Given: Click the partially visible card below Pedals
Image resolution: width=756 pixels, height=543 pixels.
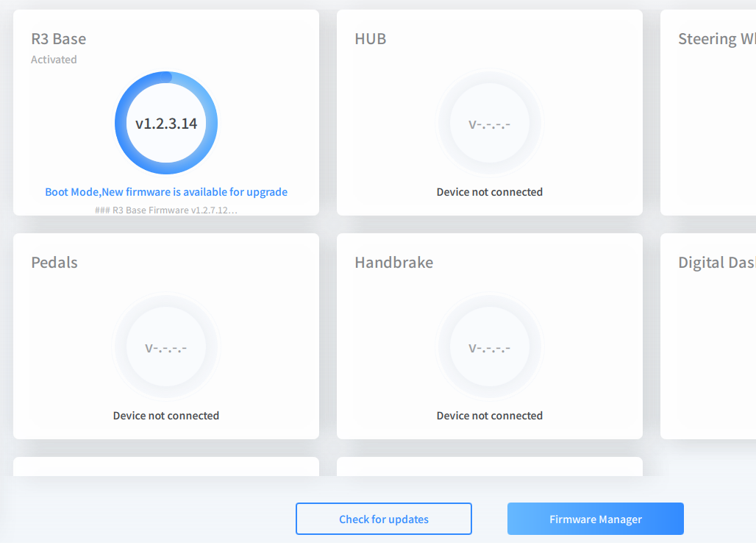Looking at the screenshot, I should tap(166, 466).
